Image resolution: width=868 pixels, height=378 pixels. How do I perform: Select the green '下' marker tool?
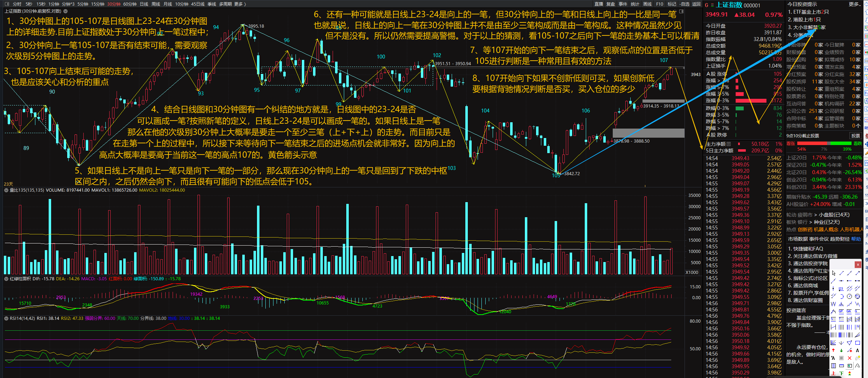[841, 373]
